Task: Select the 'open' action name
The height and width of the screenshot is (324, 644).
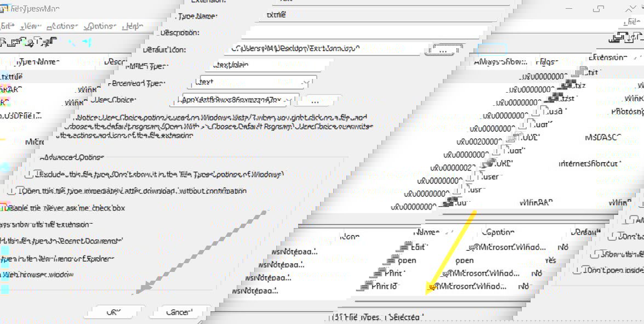Action: [x=407, y=260]
